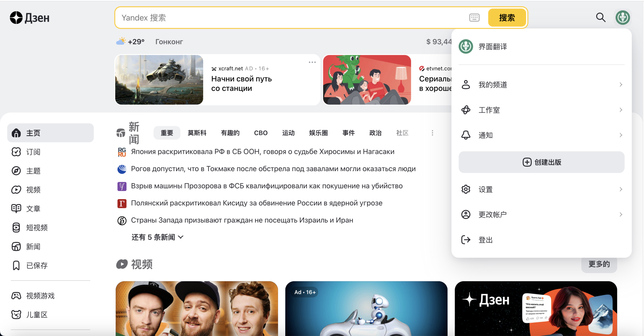This screenshot has width=644, height=336.
Task: Expand 还有 5 条新闻 to show more news
Action: click(x=153, y=237)
